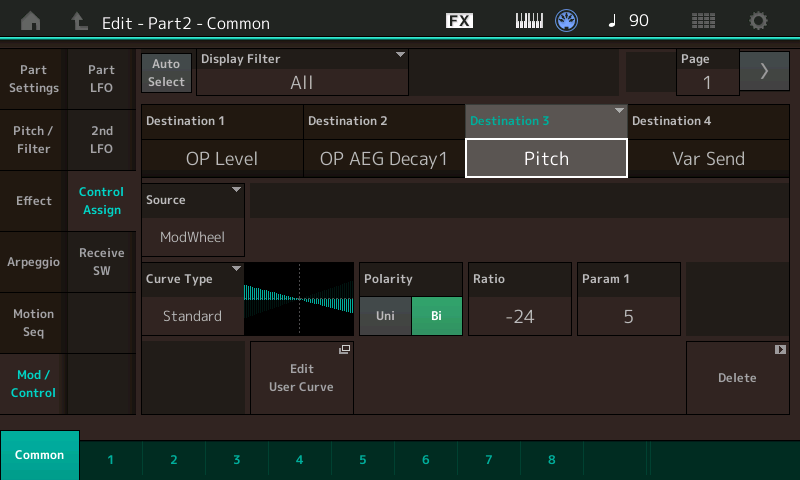Screen dimensions: 800x480
Task: Switch to the Part LFO tab
Action: tap(101, 79)
